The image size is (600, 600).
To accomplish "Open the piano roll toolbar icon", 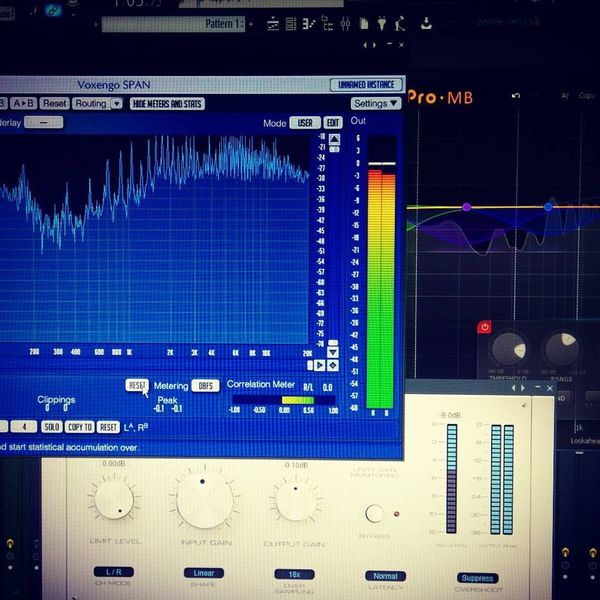I will pyautogui.click(x=308, y=24).
